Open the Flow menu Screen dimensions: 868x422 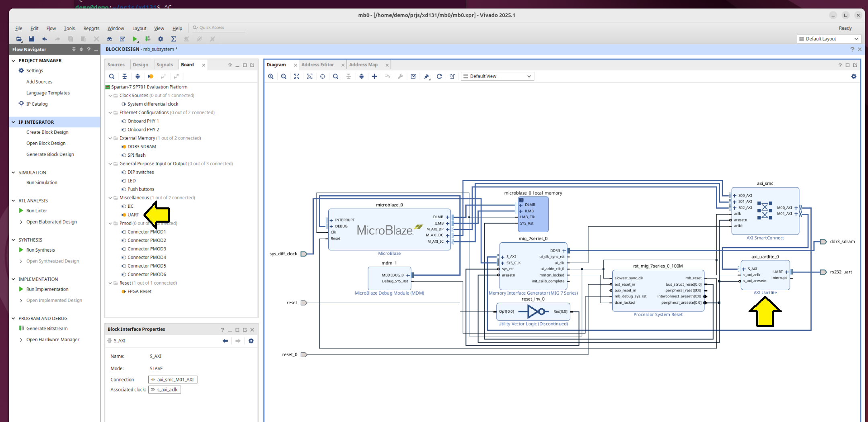point(51,28)
